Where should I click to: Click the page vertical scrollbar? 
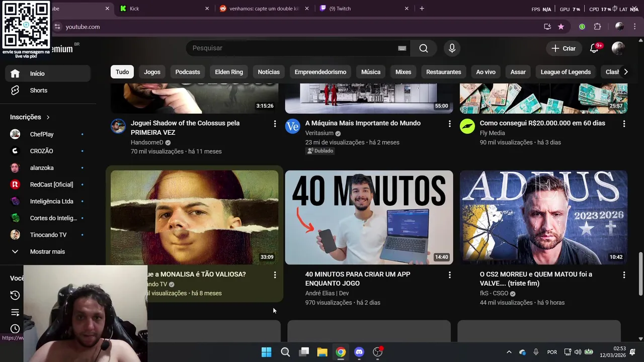tap(640, 275)
